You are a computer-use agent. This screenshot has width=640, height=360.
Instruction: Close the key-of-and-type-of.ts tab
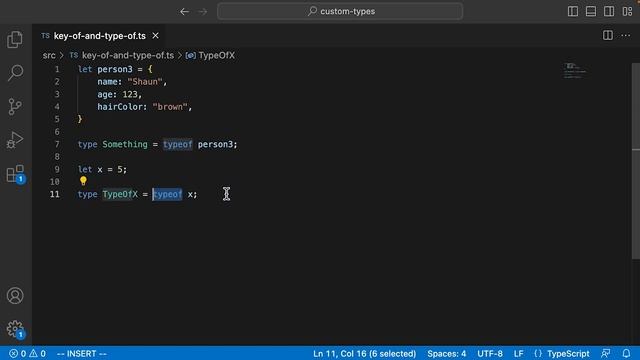click(156, 36)
